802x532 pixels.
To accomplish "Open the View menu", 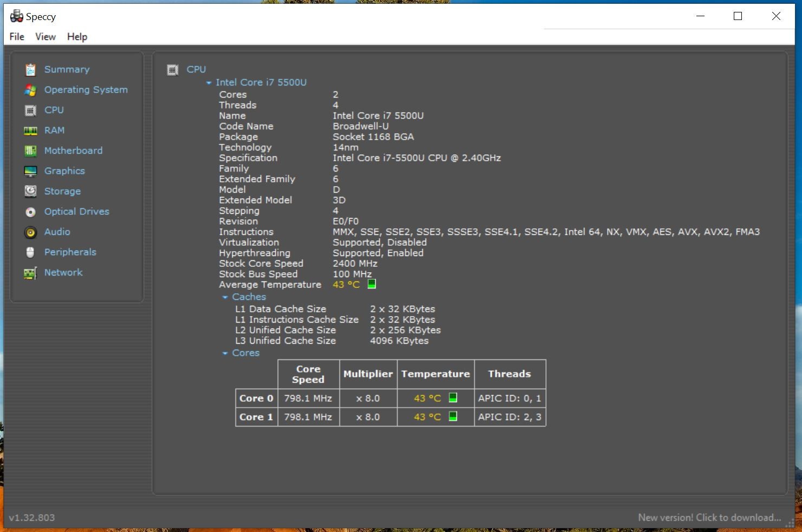I will [x=45, y=37].
